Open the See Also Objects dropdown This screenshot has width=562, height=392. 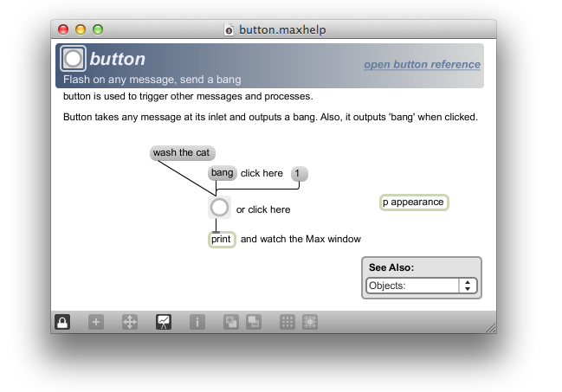click(x=422, y=286)
